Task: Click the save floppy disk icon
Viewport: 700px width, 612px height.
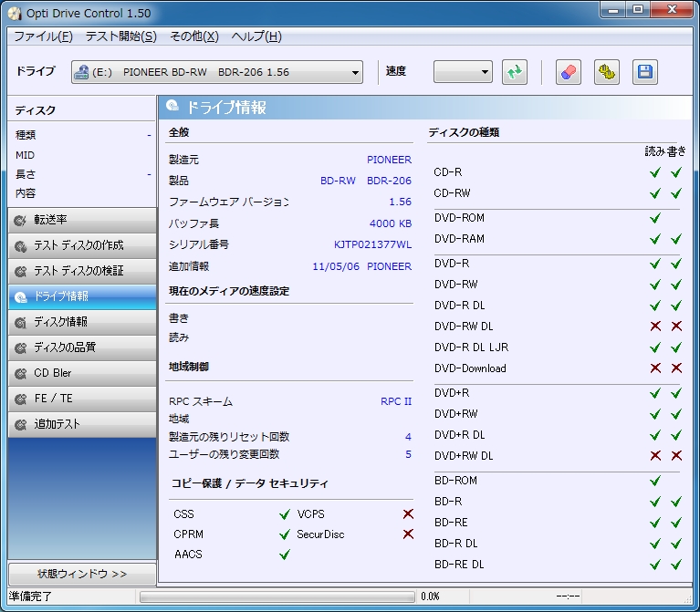Action: [x=644, y=72]
